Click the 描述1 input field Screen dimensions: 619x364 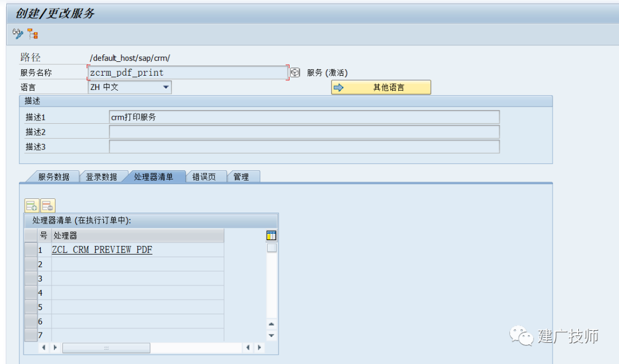tap(304, 117)
